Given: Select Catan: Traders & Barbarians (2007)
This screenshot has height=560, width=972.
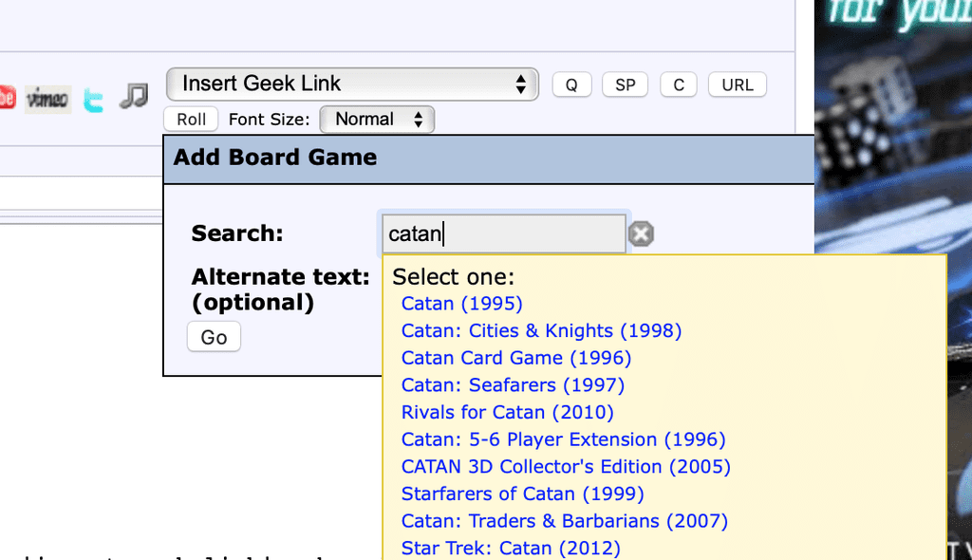Looking at the screenshot, I should (x=565, y=521).
